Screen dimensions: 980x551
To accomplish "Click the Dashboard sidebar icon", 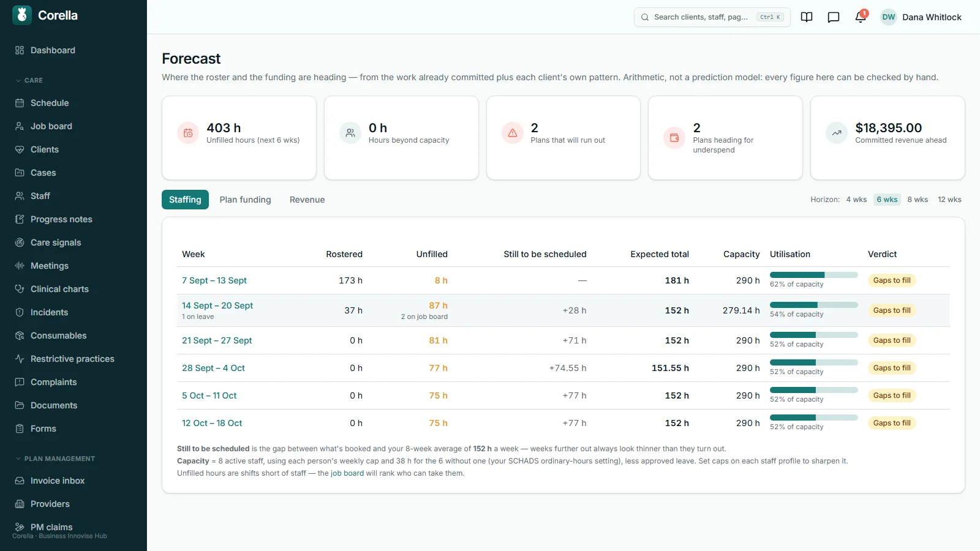I will (20, 50).
